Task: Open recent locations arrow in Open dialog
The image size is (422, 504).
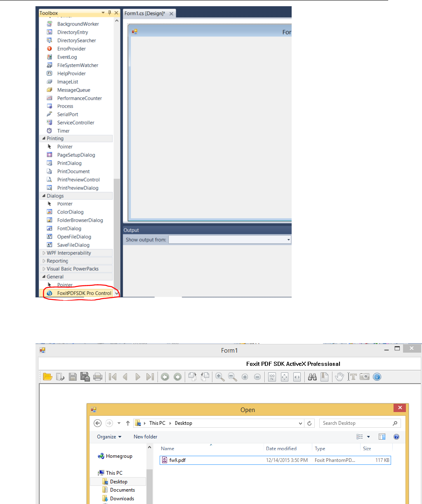Action: [x=119, y=423]
